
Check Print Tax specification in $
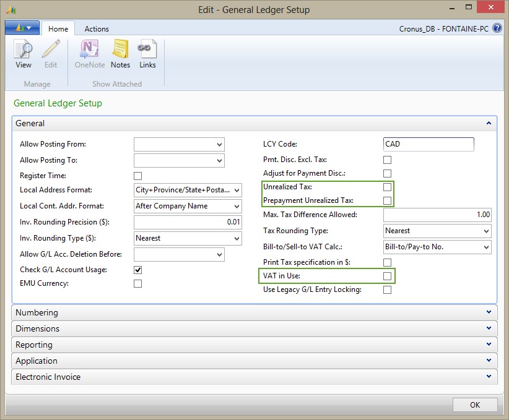(387, 262)
